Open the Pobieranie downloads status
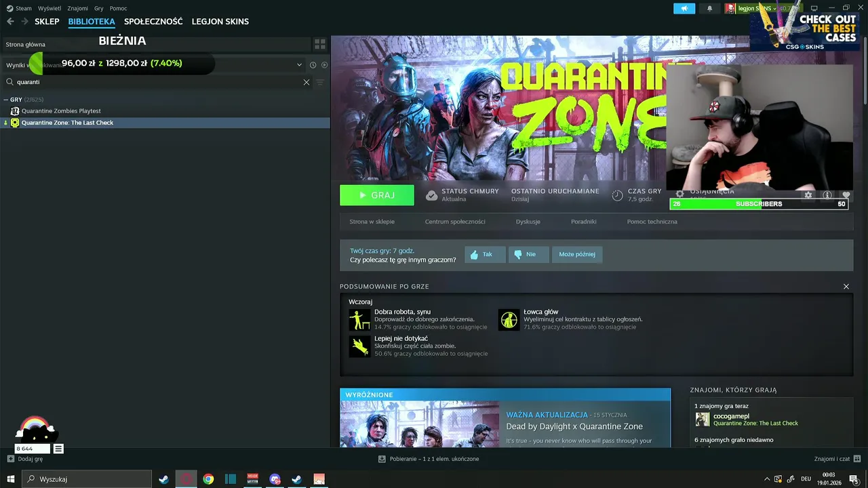This screenshot has width=868, height=488. click(x=429, y=459)
